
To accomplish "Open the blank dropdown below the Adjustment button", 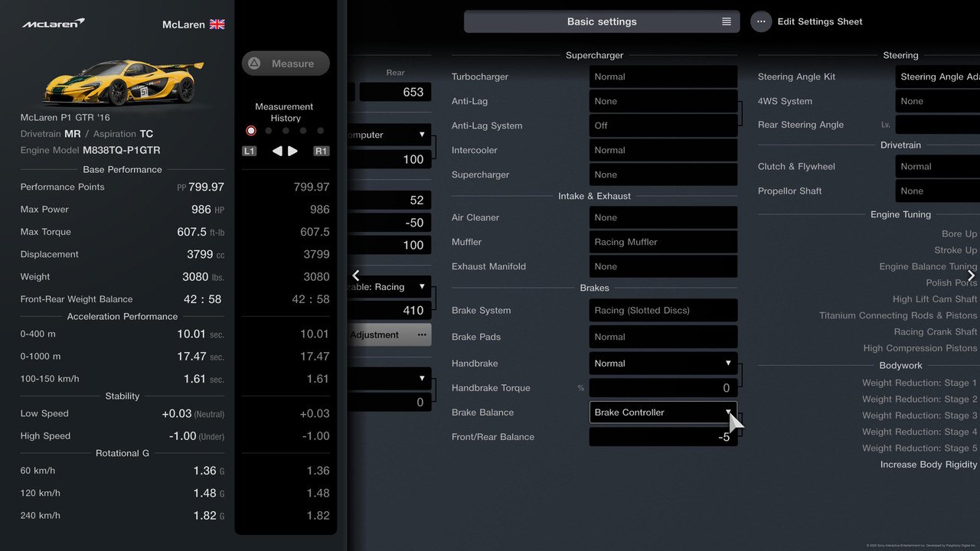I will [x=389, y=378].
